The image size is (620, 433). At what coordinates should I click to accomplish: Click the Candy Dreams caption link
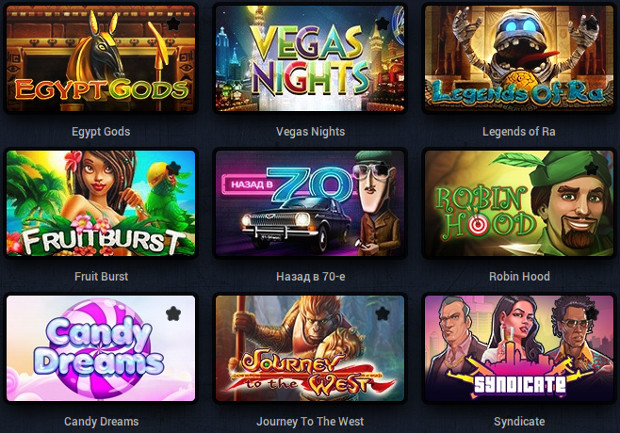pyautogui.click(x=101, y=422)
